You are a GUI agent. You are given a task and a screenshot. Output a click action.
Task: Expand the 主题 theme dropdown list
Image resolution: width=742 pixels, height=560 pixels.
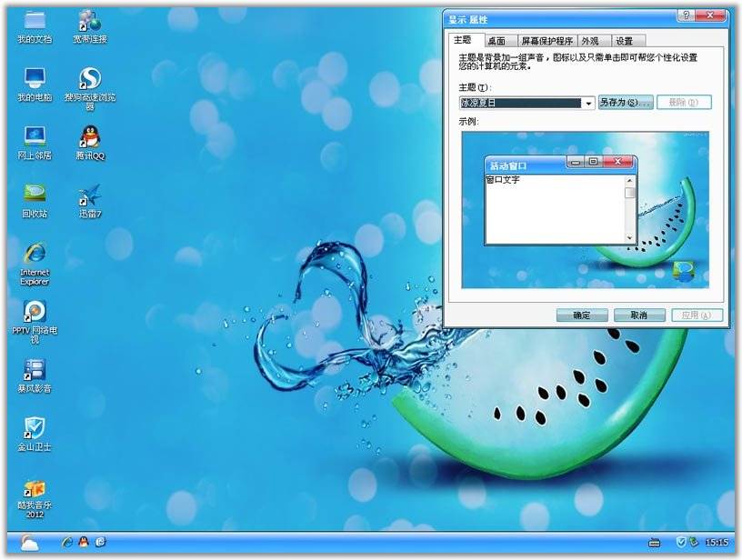coord(588,103)
